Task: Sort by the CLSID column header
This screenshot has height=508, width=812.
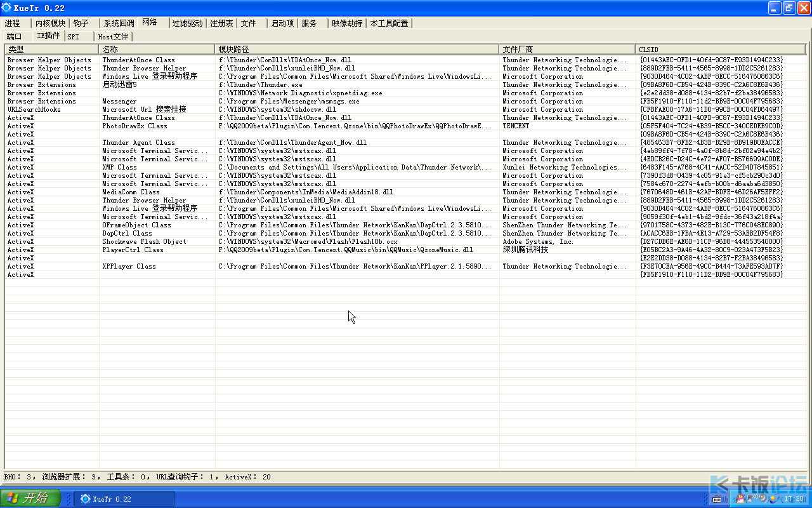Action: click(721, 49)
